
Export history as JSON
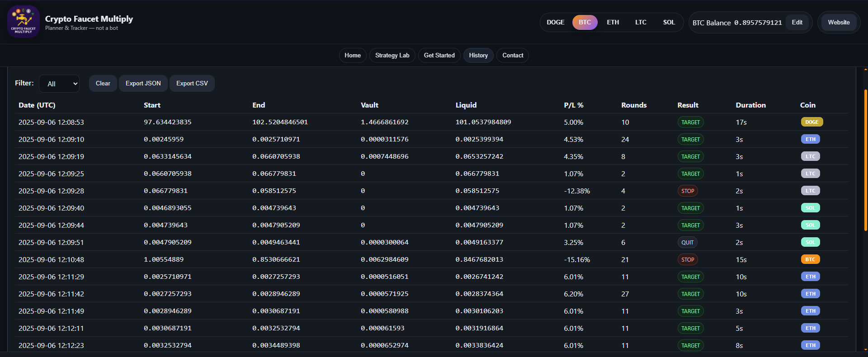point(143,83)
